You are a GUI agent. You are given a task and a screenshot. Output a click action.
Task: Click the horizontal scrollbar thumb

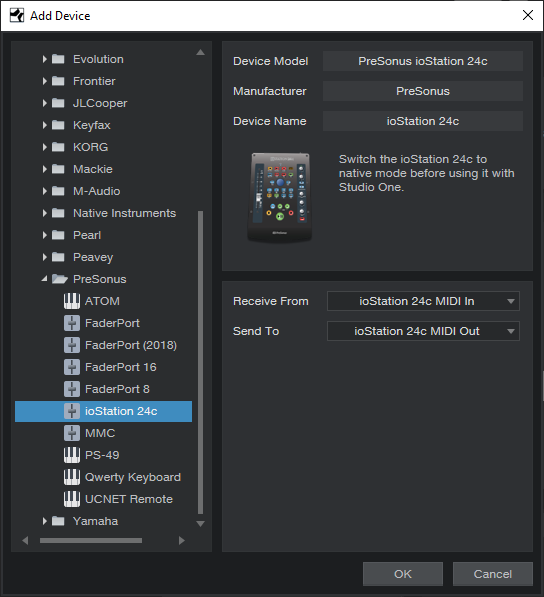click(x=91, y=541)
